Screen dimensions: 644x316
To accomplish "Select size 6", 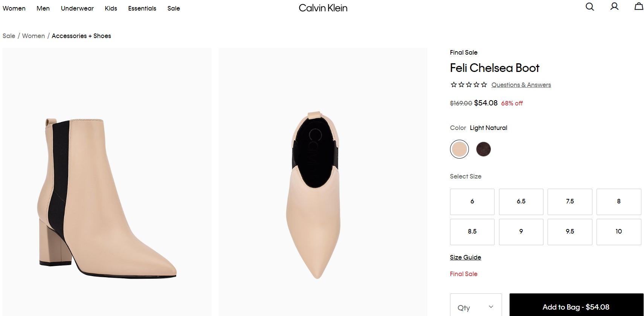I will pos(472,202).
